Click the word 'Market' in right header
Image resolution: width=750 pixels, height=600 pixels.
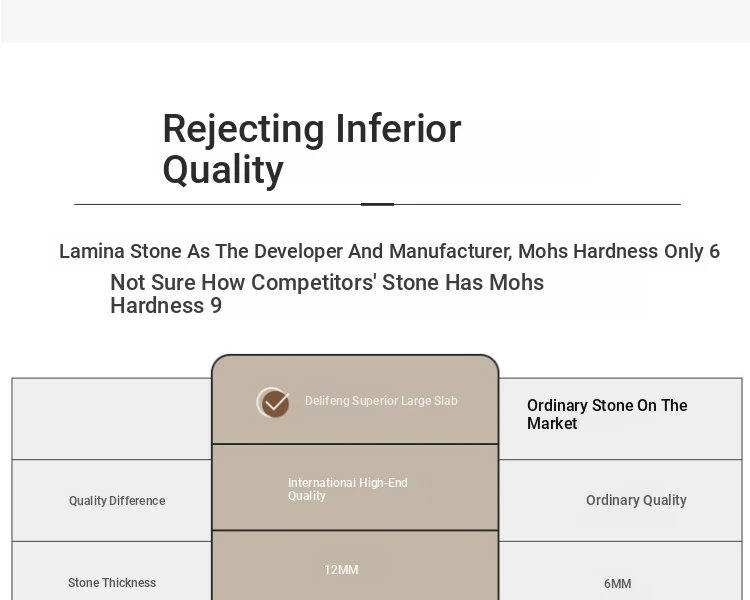tap(552, 424)
